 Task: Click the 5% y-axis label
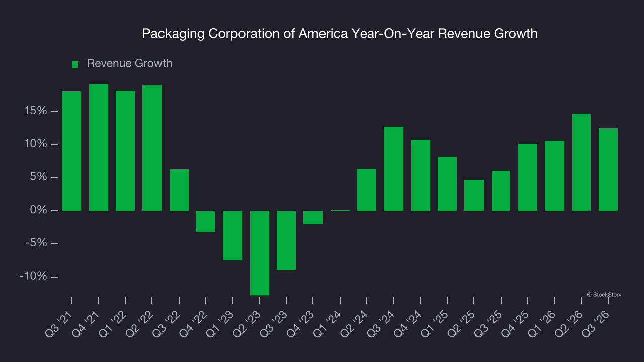(x=38, y=177)
